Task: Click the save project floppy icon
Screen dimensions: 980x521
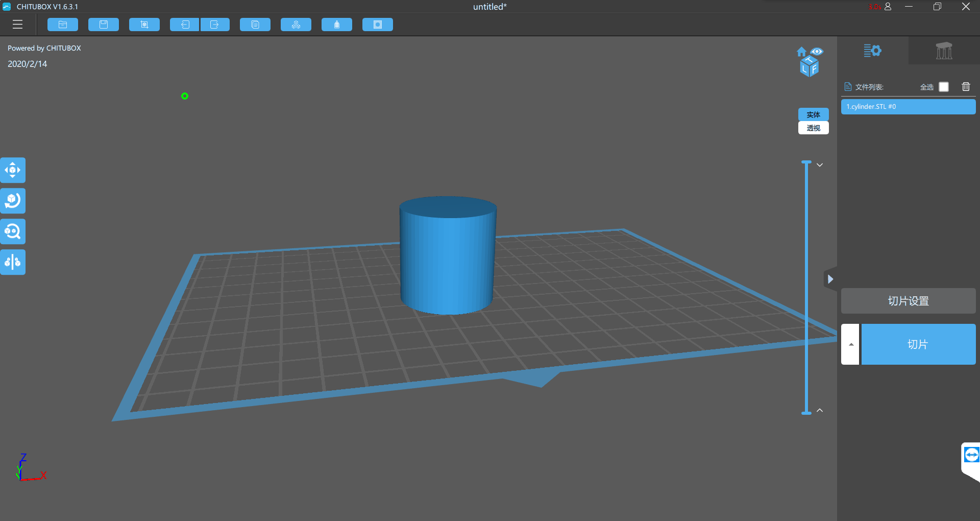Action: (104, 25)
